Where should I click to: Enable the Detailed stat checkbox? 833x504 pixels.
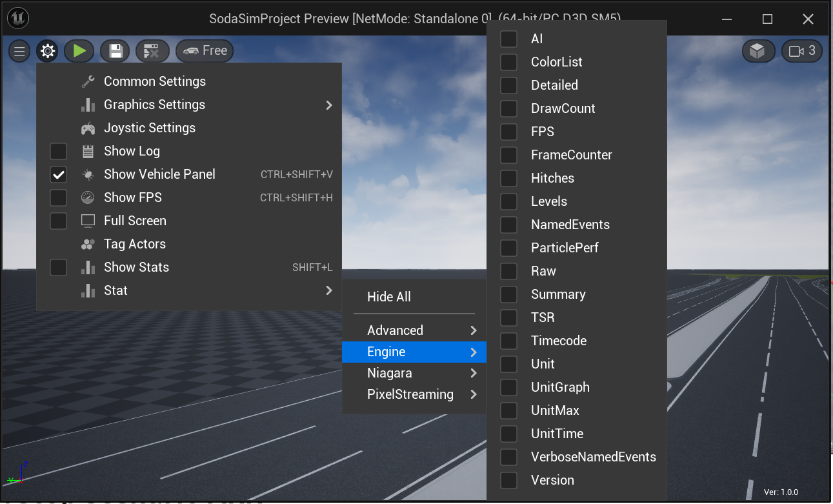[x=509, y=85]
